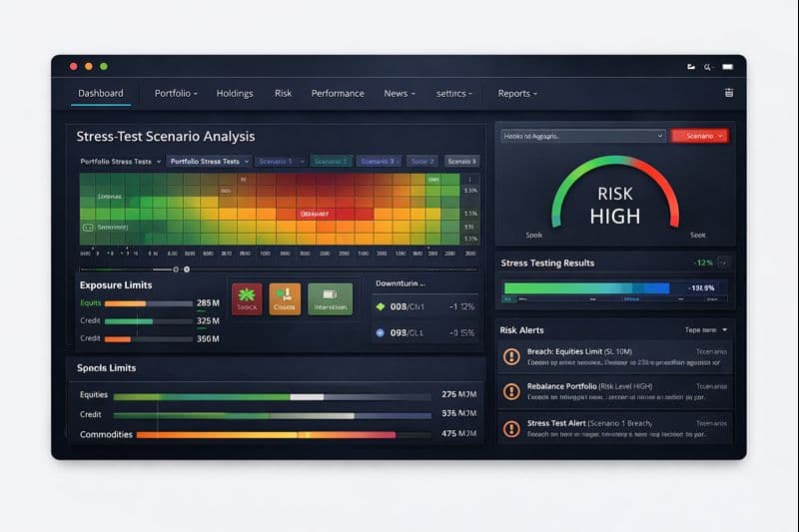The height and width of the screenshot is (532, 799).
Task: Click the search magnifier icon in title bar
Action: (x=708, y=67)
